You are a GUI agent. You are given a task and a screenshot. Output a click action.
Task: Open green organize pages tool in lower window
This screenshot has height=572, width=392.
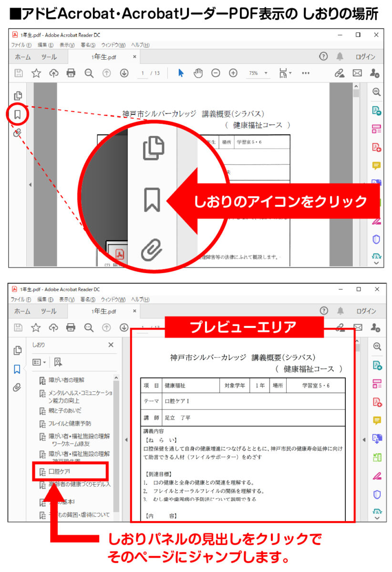click(x=377, y=457)
